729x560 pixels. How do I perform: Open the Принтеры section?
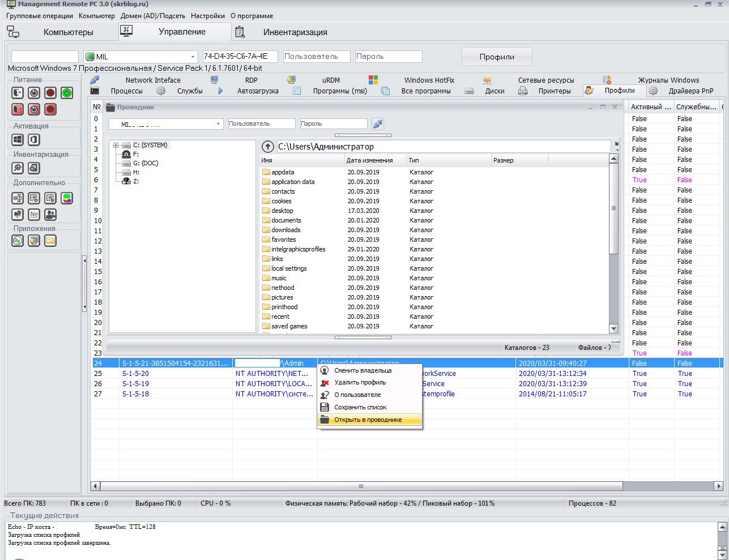pyautogui.click(x=555, y=91)
